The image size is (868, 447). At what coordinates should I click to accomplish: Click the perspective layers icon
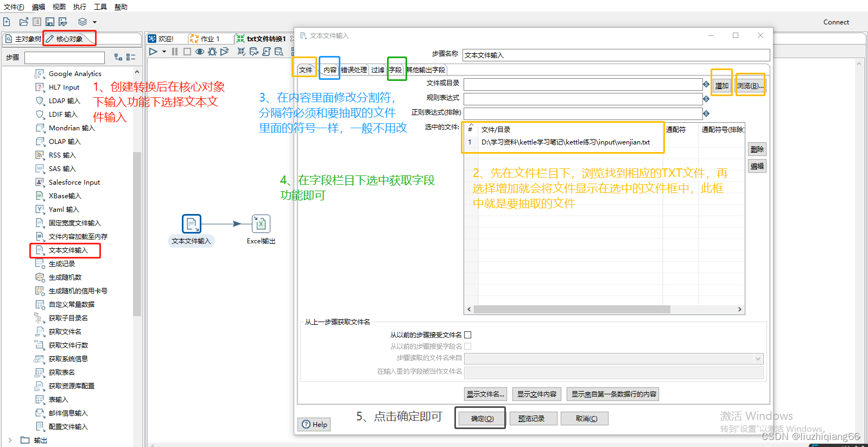pyautogui.click(x=83, y=22)
